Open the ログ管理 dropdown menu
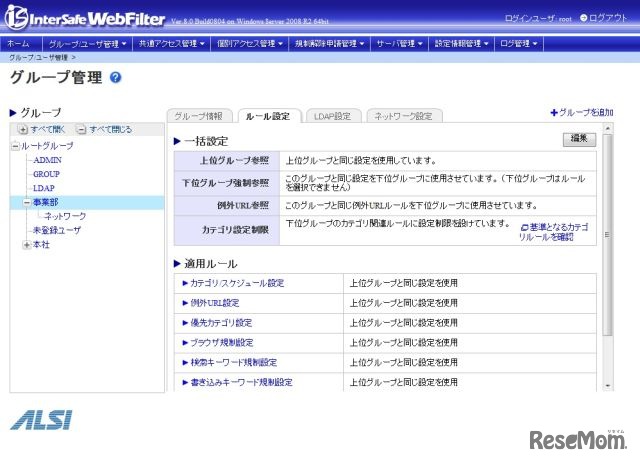The image size is (640, 463). 518,44
